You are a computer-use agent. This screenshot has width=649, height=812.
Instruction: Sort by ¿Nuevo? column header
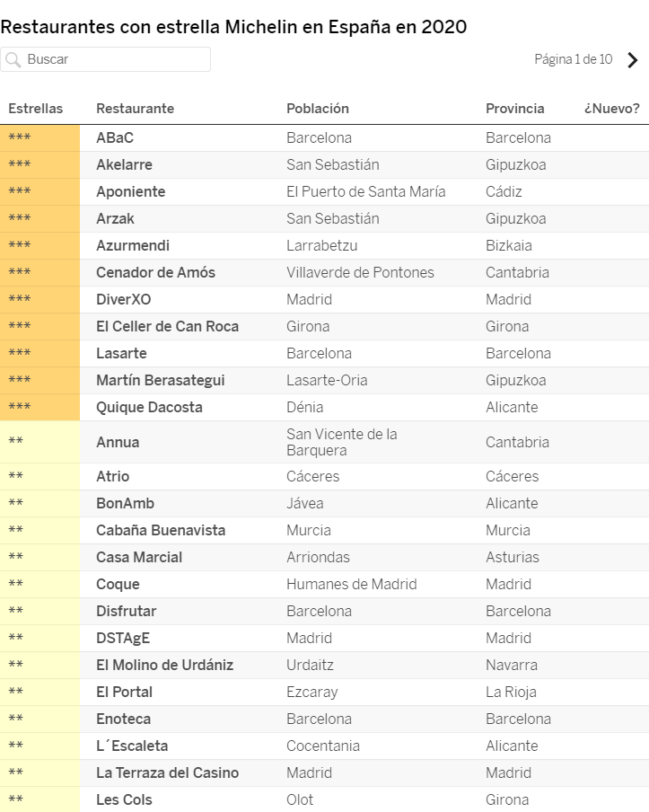pos(611,109)
